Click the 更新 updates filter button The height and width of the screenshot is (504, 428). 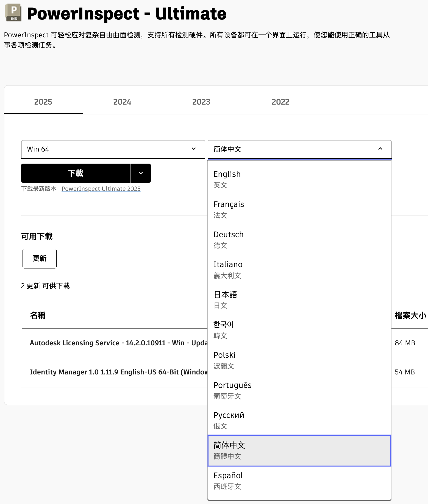(40, 259)
